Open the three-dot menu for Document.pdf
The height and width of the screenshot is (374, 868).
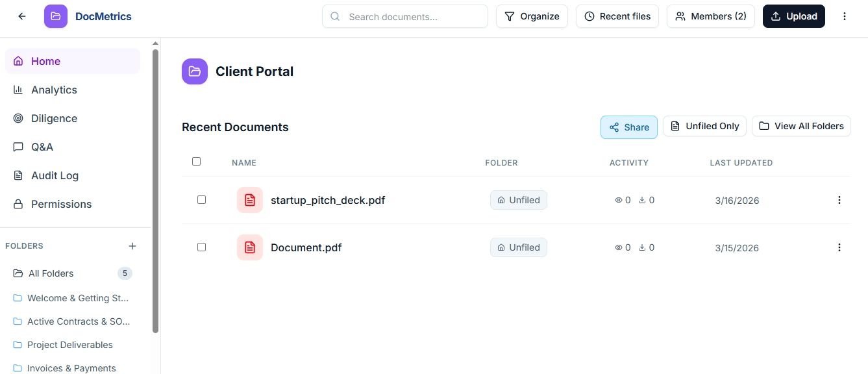click(x=839, y=247)
